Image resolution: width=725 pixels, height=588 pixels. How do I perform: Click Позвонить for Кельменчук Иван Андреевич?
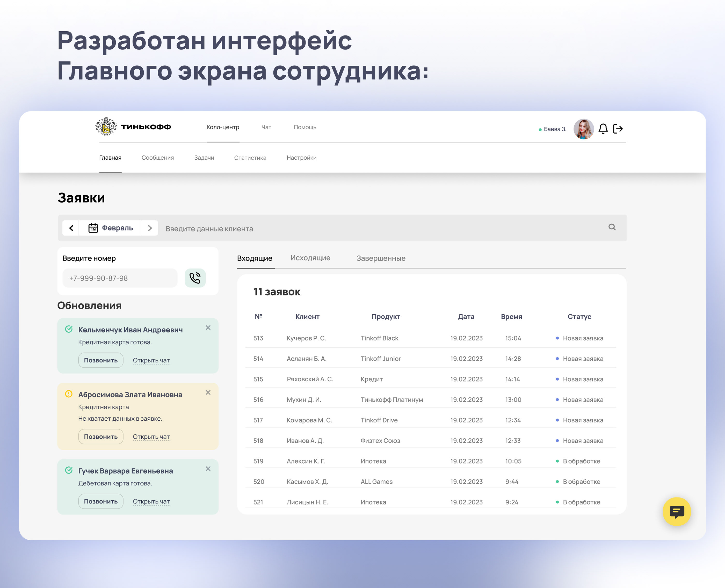tap(101, 360)
